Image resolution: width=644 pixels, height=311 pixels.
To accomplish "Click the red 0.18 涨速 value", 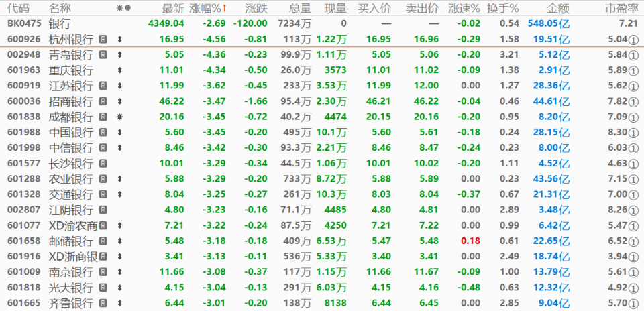I will [471, 241].
